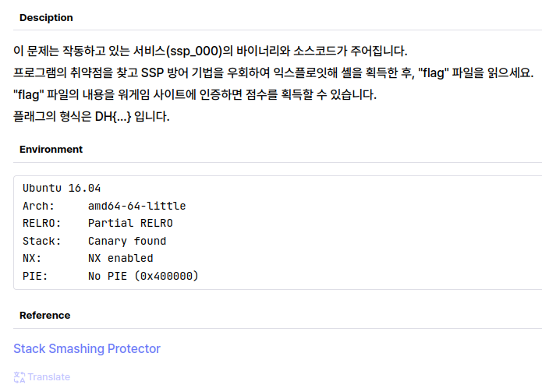Select the Environment section heading
The width and height of the screenshot is (542, 392).
point(51,149)
